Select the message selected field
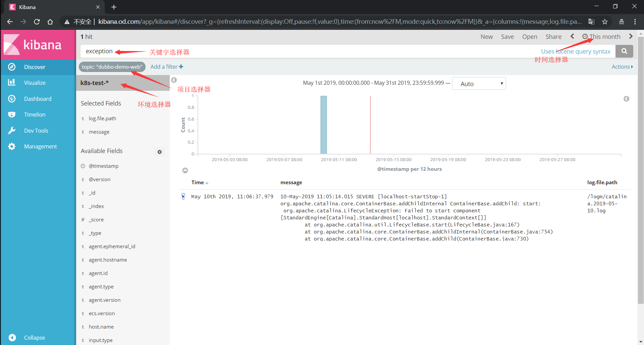Image resolution: width=644 pixels, height=345 pixels. 99,132
